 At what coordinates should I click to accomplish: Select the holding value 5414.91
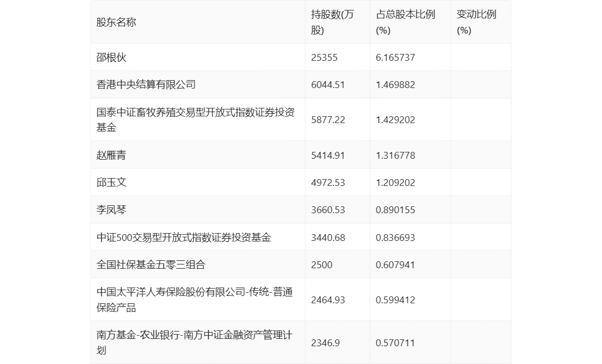tap(328, 156)
